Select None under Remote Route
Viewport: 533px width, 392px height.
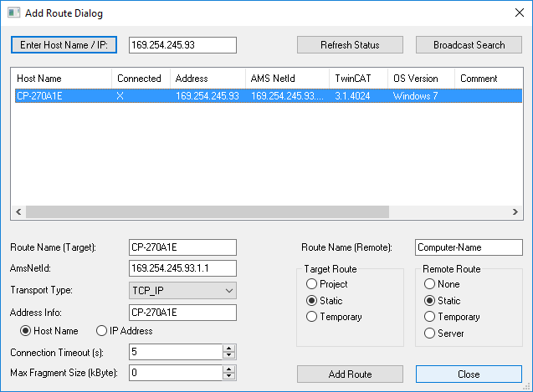[x=442, y=284]
